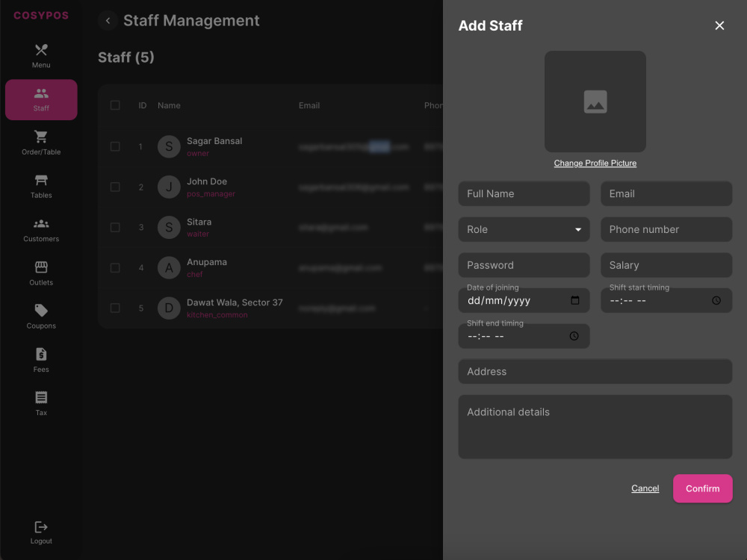Confirm adding the staff member
Screen dimensions: 747x560
(703, 488)
